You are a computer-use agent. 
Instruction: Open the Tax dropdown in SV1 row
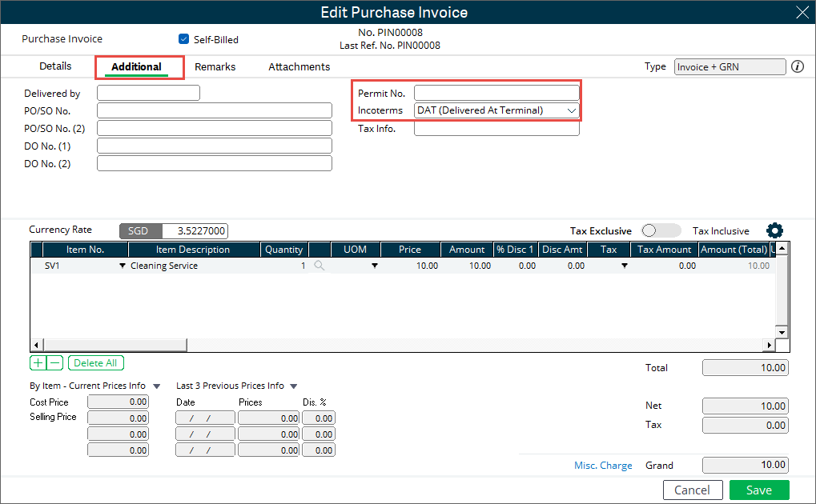coord(624,266)
